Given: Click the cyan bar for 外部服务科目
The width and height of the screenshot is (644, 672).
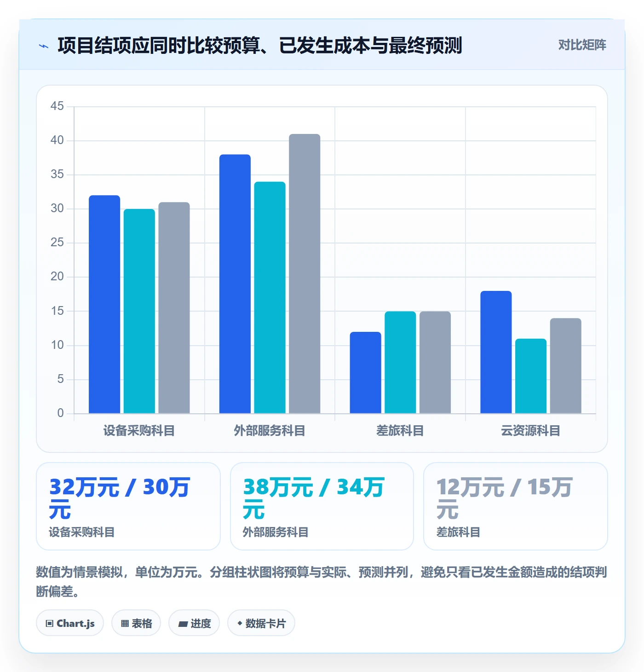Looking at the screenshot, I should point(270,297).
